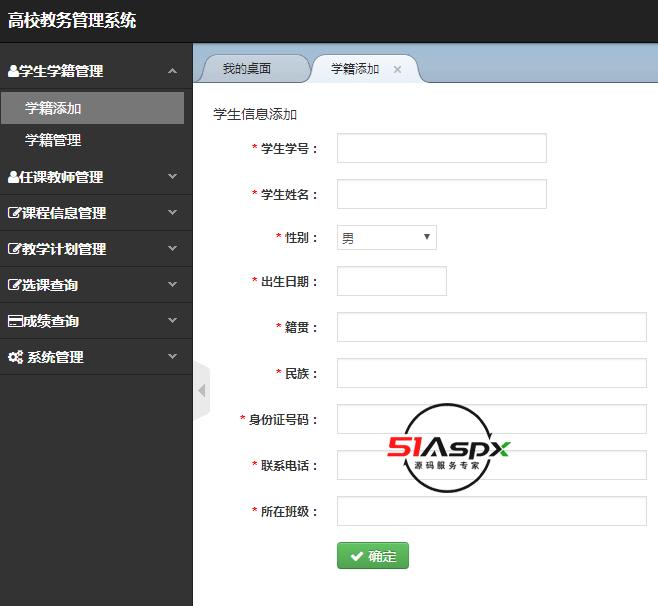The image size is (658, 606).
Task: Close the 学籍添加 tab
Action: [x=397, y=69]
